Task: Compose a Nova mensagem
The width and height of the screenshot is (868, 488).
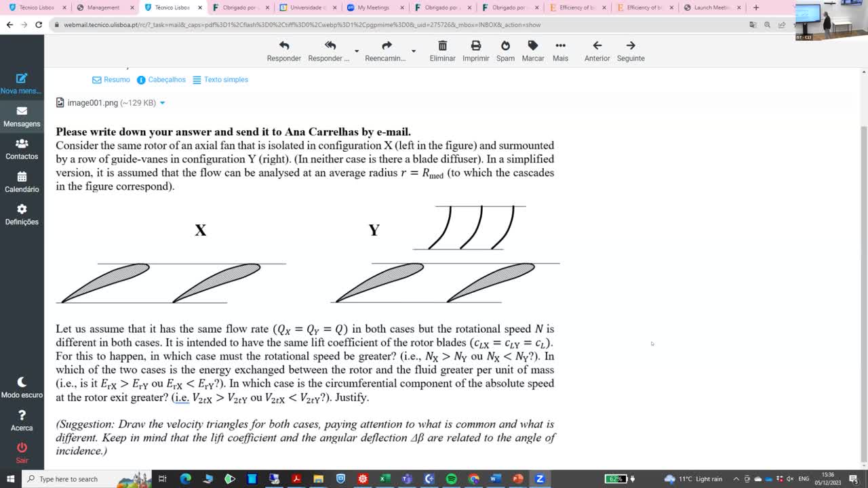Action: (x=22, y=84)
